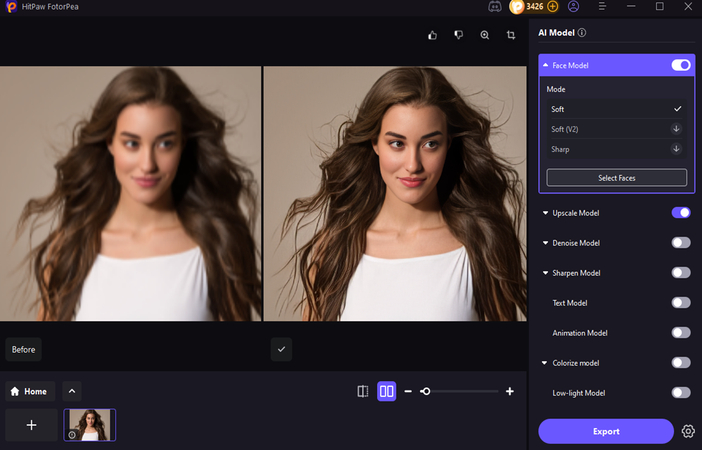This screenshot has height=450, width=702.
Task: Enable the Colorize model toggle
Action: point(681,363)
